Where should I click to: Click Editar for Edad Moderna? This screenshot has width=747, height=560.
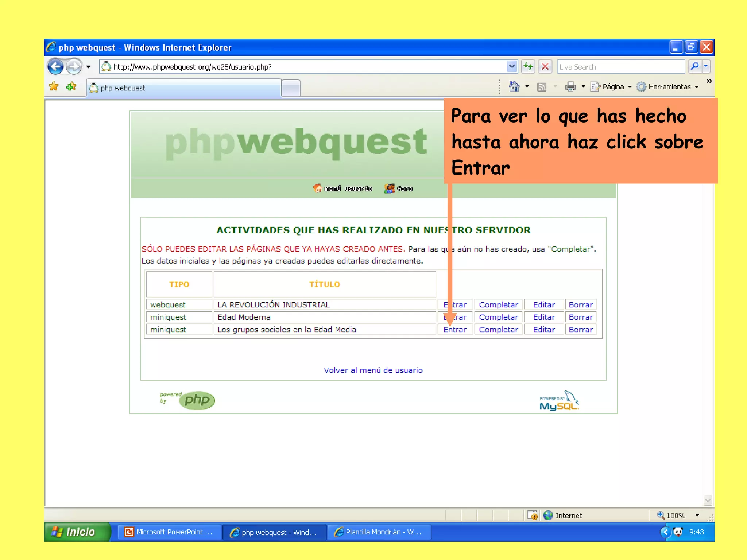(544, 317)
